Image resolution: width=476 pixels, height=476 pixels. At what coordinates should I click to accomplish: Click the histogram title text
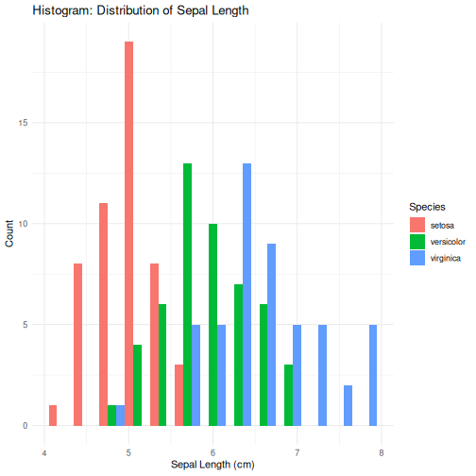click(x=141, y=10)
